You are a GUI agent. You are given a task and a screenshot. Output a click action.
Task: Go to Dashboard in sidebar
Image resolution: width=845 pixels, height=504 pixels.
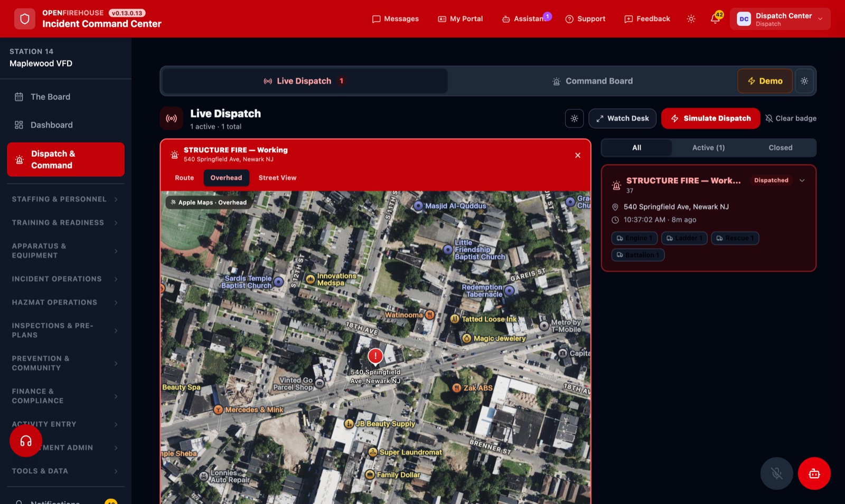(x=65, y=125)
